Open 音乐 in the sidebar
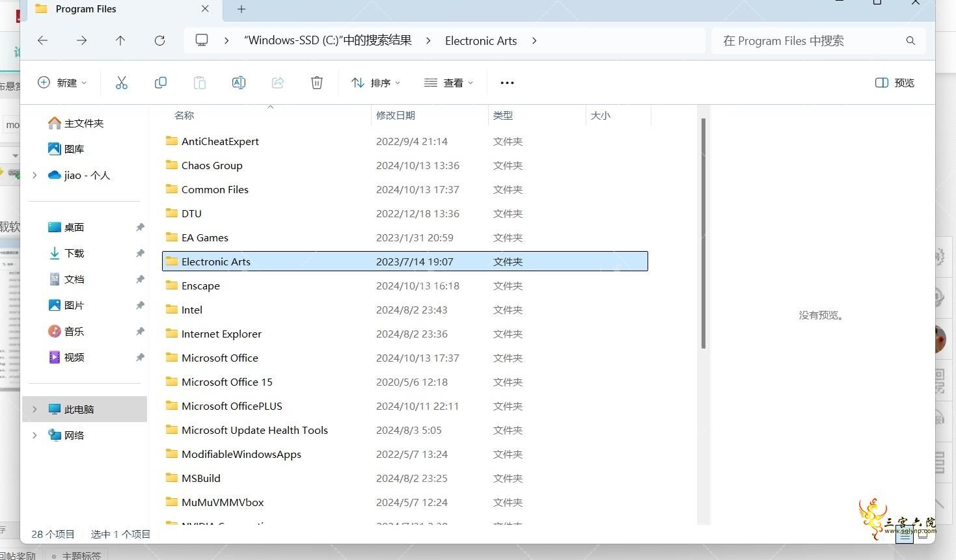956x560 pixels. [x=66, y=331]
